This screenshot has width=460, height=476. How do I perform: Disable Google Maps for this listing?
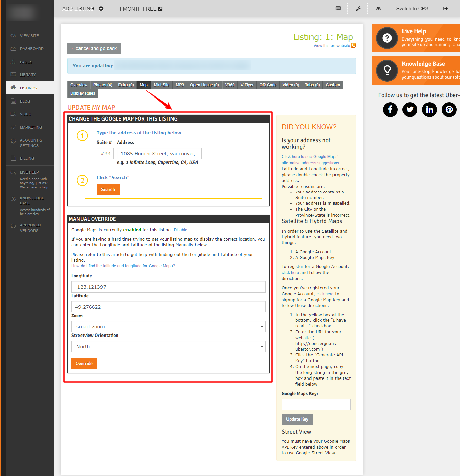(x=180, y=230)
